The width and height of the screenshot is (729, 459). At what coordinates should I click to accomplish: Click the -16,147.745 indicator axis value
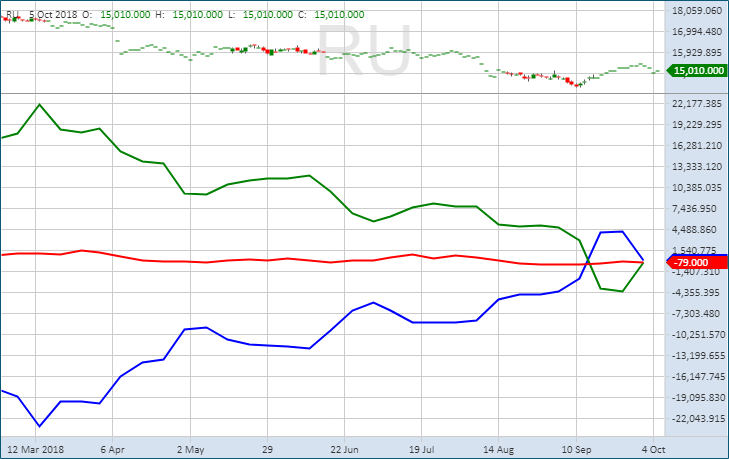click(x=698, y=376)
